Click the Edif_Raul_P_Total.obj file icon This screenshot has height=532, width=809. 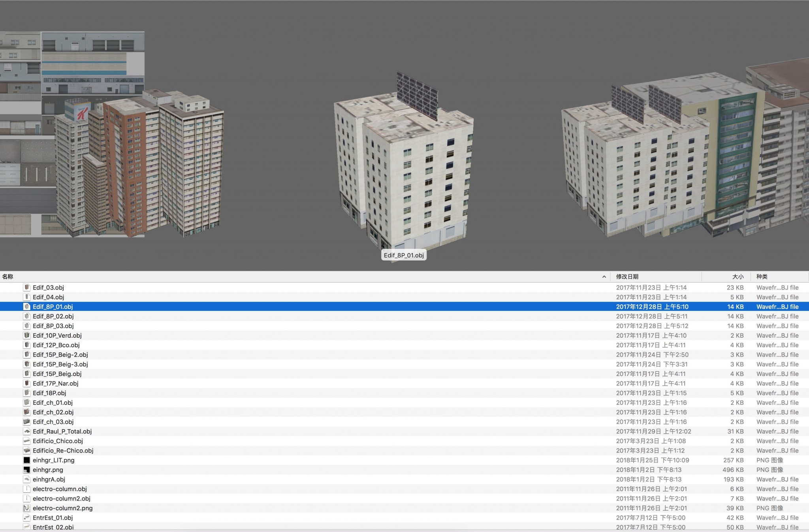[x=27, y=431]
